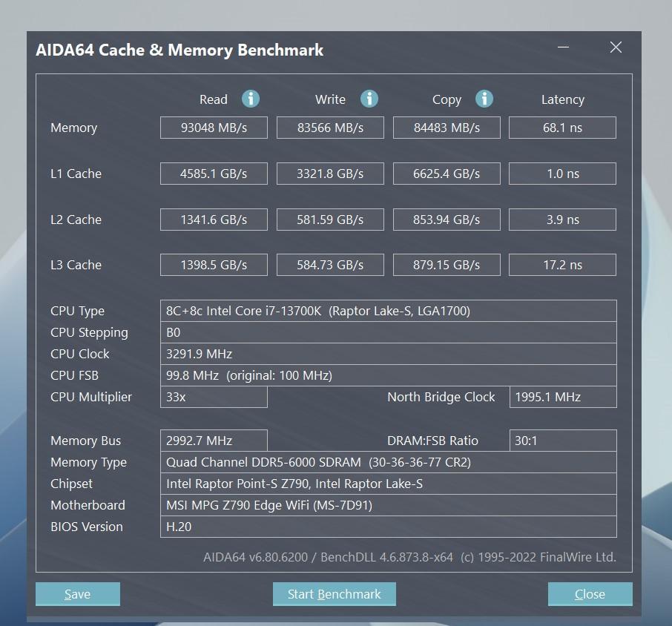672x626 pixels.
Task: Click the CPU Multiplier value 33x
Action: 214,397
